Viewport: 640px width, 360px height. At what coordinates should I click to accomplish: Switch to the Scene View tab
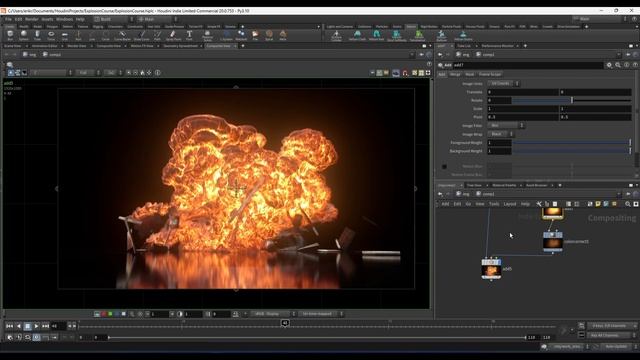click(13, 46)
